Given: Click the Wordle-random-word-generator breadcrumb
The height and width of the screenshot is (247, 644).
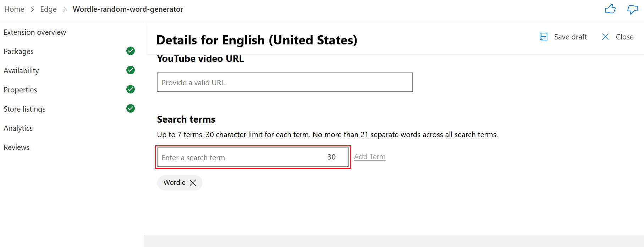Looking at the screenshot, I should [128, 9].
